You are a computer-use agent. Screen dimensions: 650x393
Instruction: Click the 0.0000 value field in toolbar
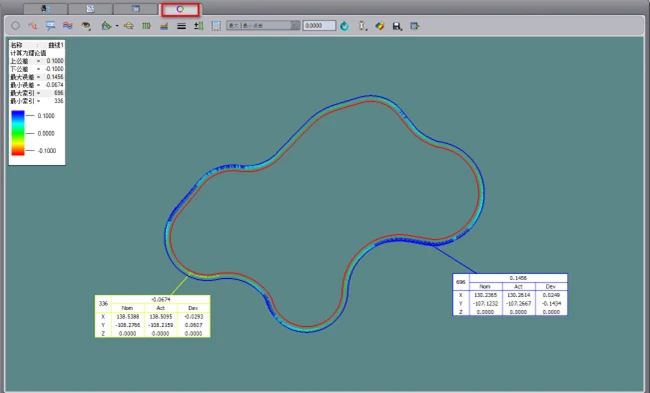(319, 26)
